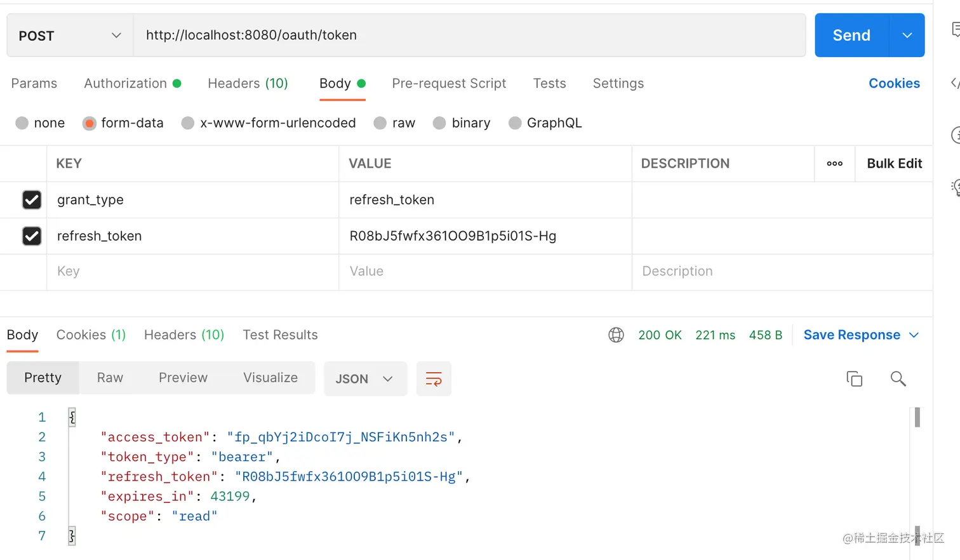Open the Authorization tab
Screen dimensions: 960x560
point(133,84)
